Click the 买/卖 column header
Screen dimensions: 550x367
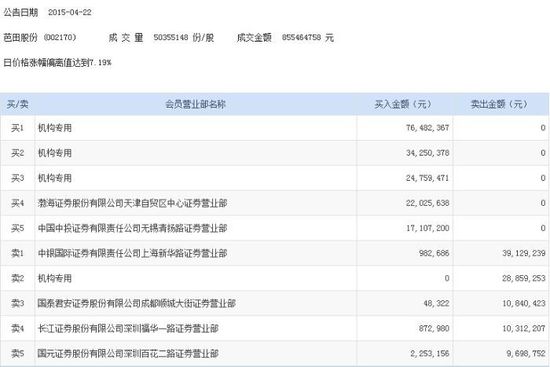pyautogui.click(x=18, y=104)
